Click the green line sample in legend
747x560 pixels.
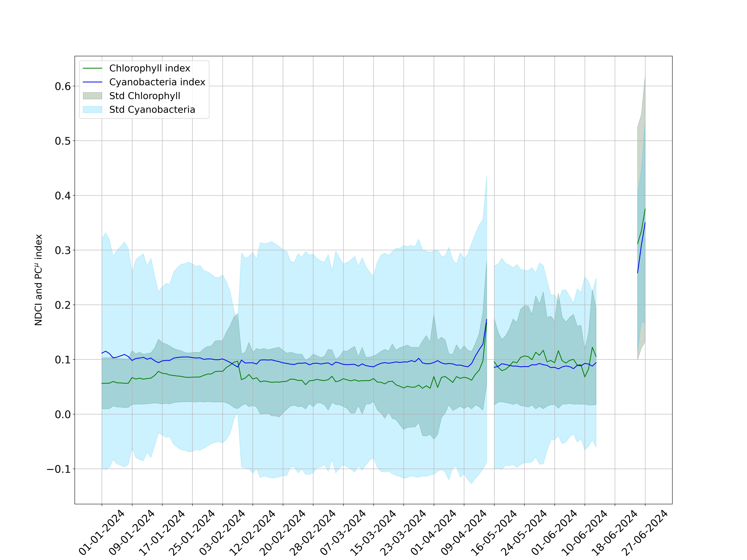(93, 68)
